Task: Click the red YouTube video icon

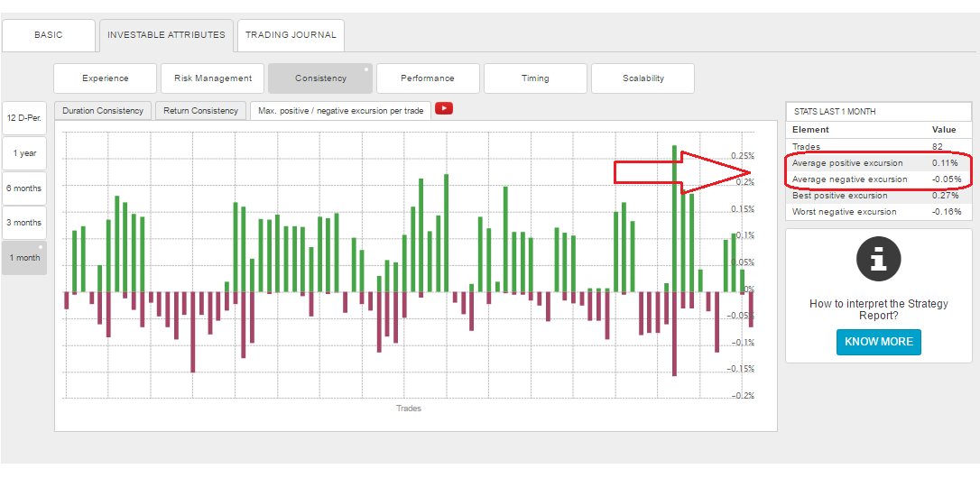Action: [x=444, y=109]
